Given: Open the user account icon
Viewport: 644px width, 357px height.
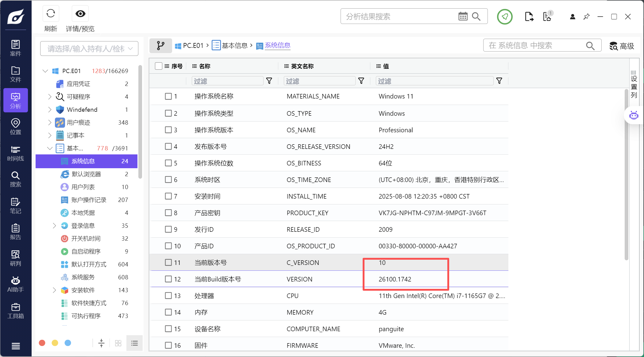Looking at the screenshot, I should click(573, 17).
